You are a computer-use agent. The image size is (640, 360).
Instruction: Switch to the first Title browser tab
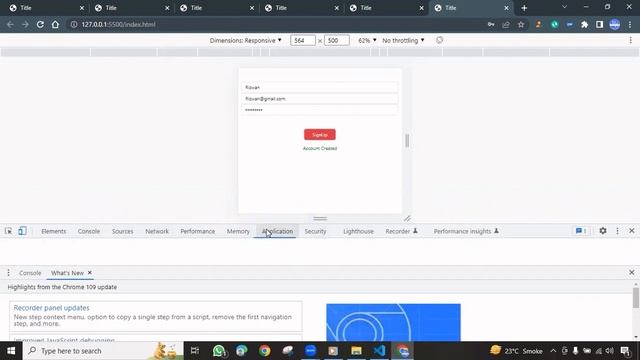click(46, 8)
